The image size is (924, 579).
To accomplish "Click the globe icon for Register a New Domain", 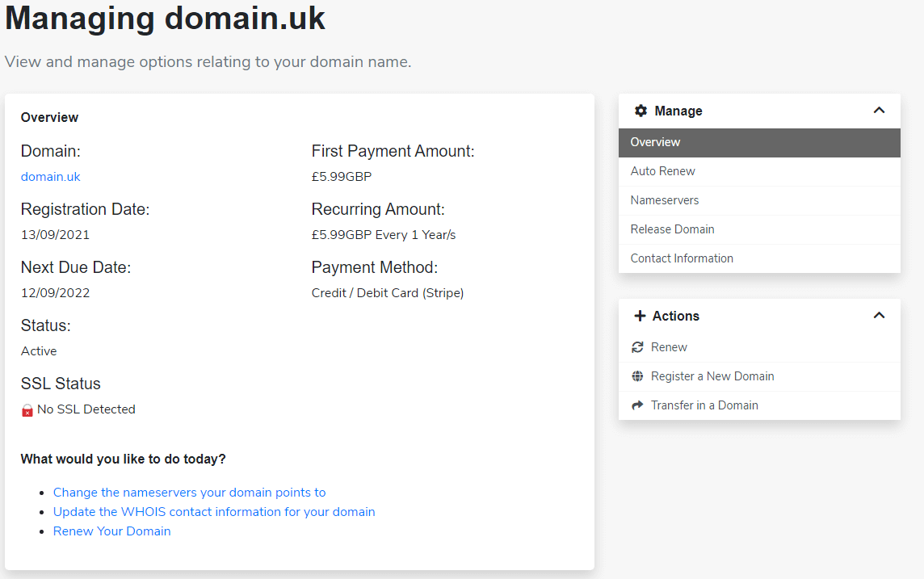I will click(x=637, y=376).
